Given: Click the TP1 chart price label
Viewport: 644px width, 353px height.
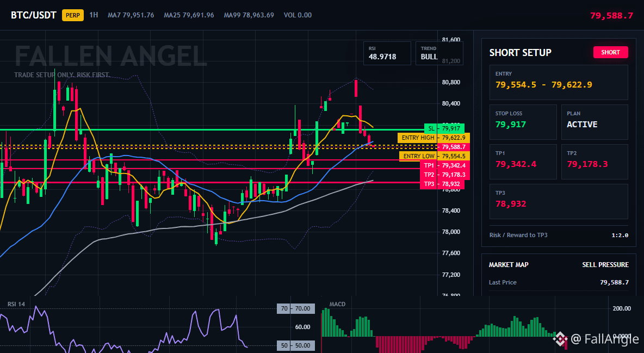Looking at the screenshot, I should click(x=445, y=165).
